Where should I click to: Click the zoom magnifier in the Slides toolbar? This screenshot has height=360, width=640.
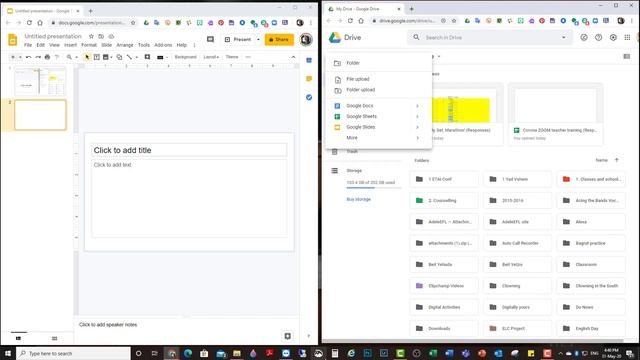[x=69, y=57]
